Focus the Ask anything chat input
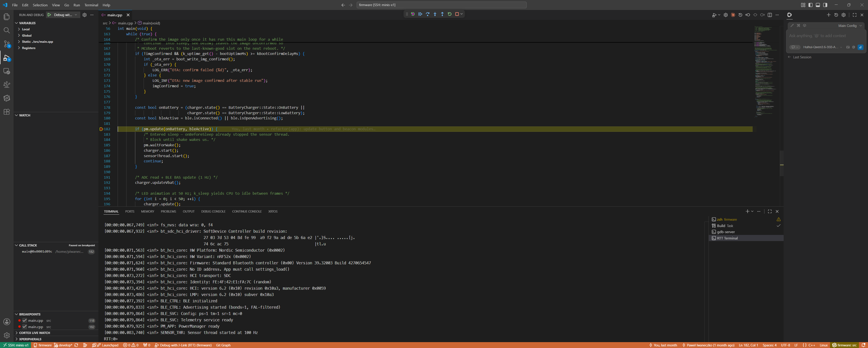Screen dimensions: 868x348 point(826,36)
